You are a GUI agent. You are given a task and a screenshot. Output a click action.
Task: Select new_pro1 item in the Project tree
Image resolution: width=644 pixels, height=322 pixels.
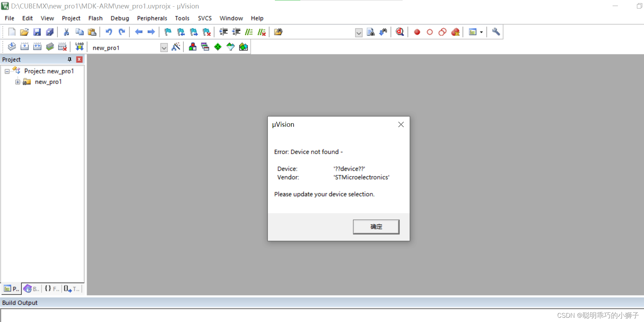point(48,82)
